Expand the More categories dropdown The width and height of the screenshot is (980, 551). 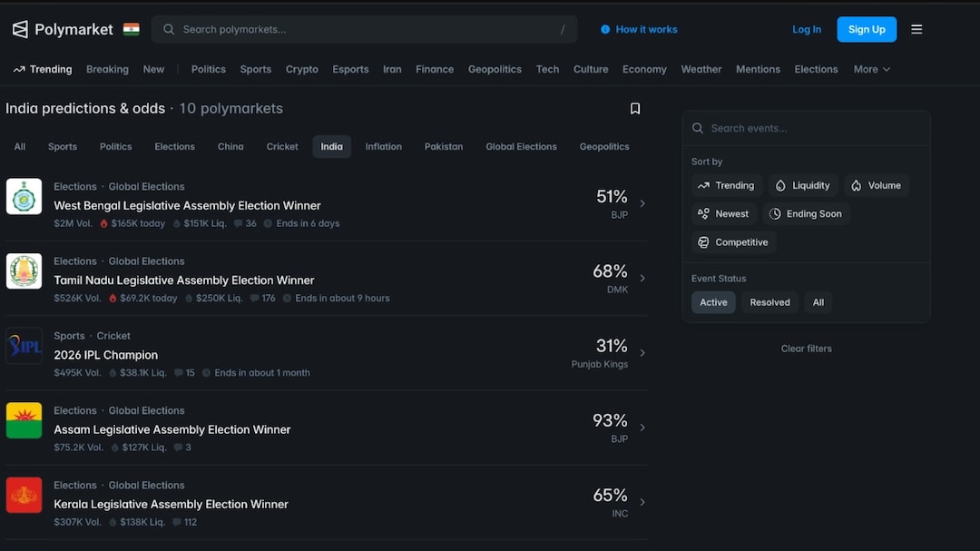(871, 69)
